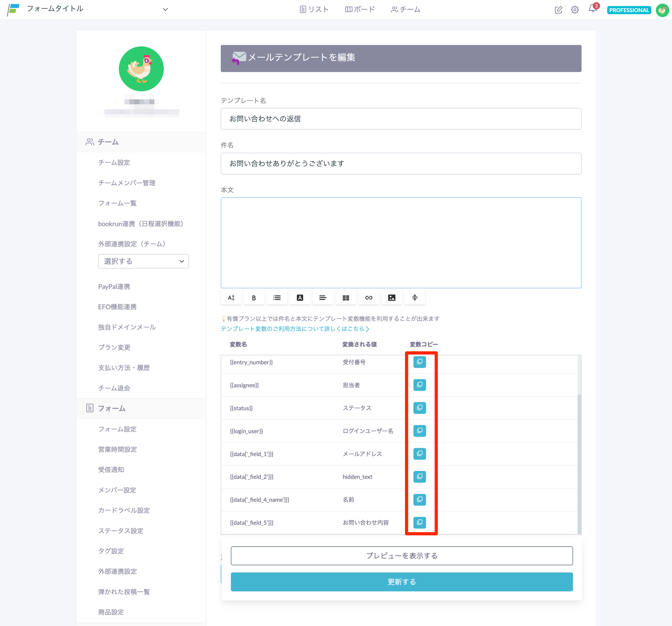Open the 選択する dropdown in sidebar
This screenshot has height=626, width=672.
[143, 261]
